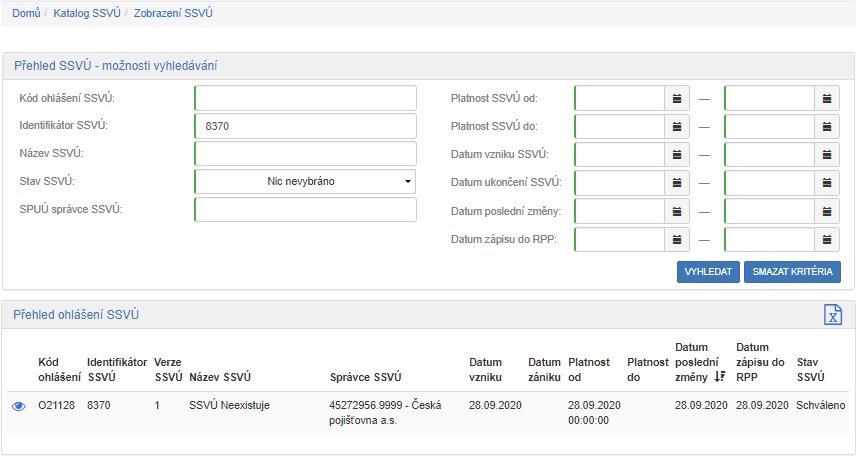Click the Identifikátor SSVÚ field containing 8370
This screenshot has height=456, width=857.
(305, 126)
